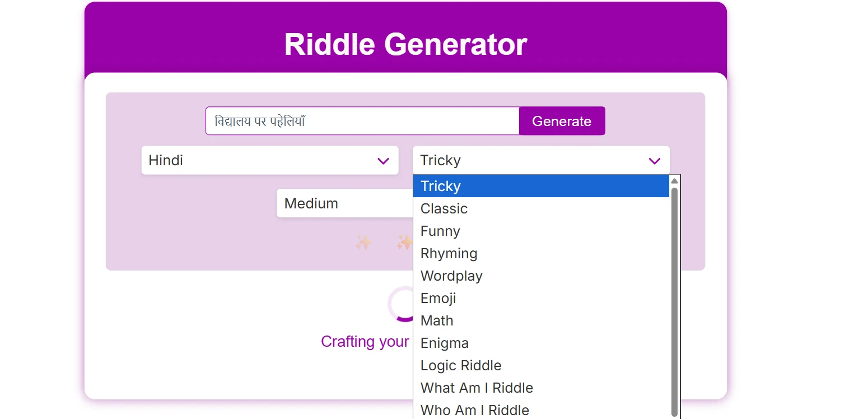Open the Hindi language dropdown
Screen dimensions: 868x419
coord(269,161)
